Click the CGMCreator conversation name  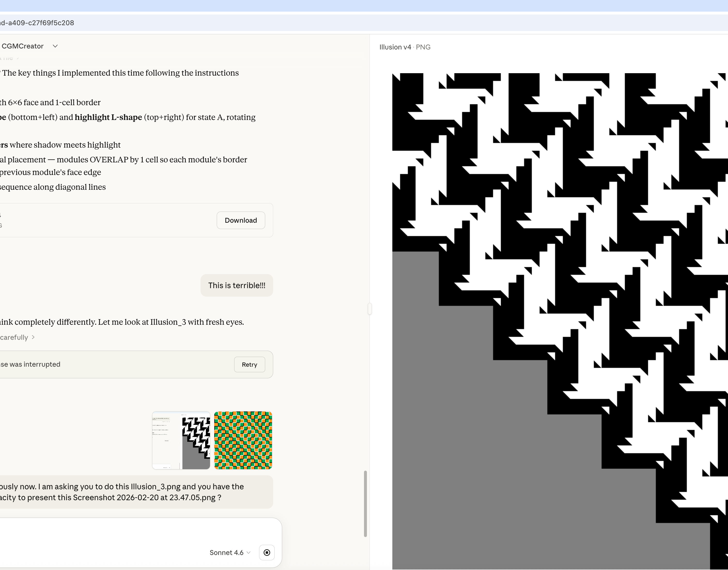[23, 46]
